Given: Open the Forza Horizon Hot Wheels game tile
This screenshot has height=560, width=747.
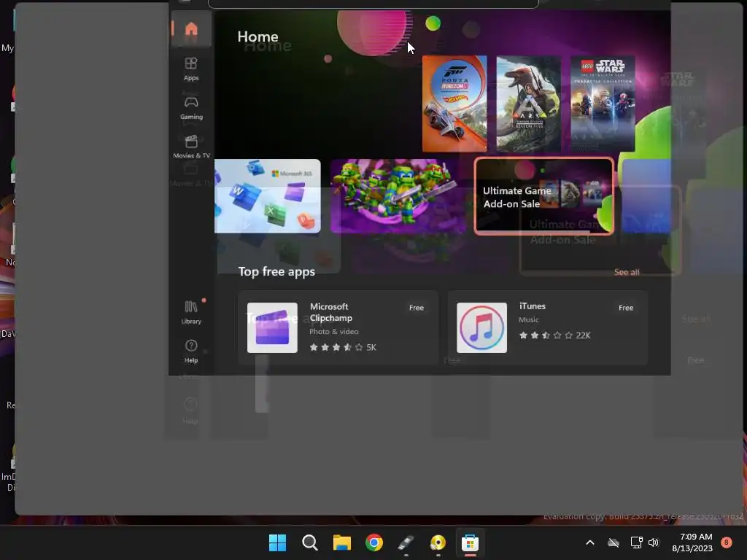Looking at the screenshot, I should (454, 104).
